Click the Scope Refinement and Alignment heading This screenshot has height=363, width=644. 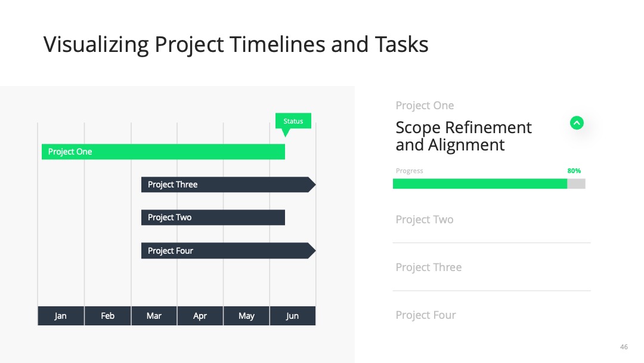pos(463,136)
